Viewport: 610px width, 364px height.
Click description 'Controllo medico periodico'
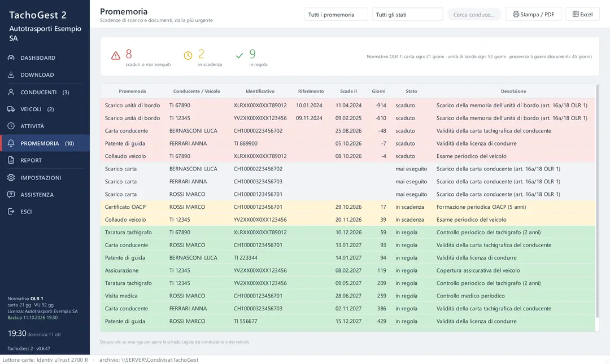pyautogui.click(x=470, y=296)
